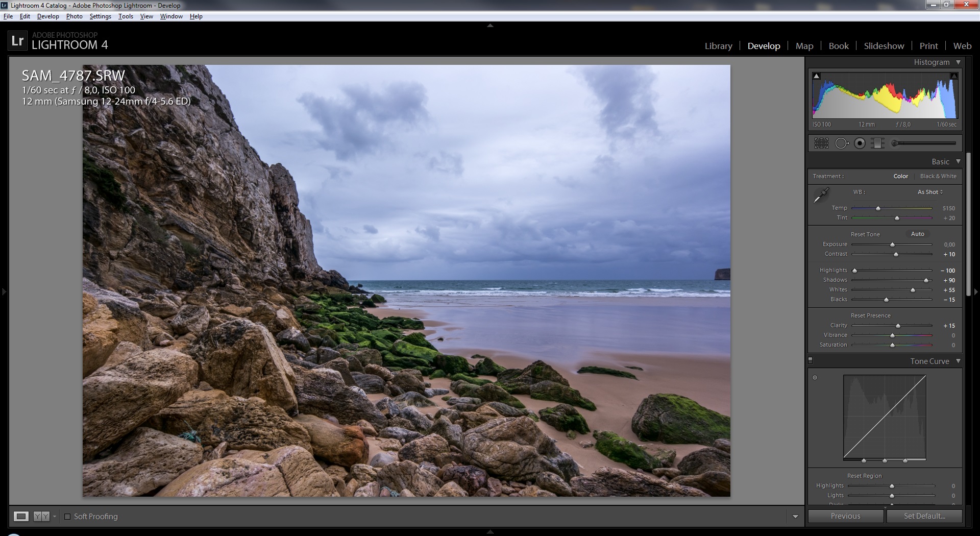Collapse the Basic panel
Screen dimensions: 980x536
click(x=958, y=161)
